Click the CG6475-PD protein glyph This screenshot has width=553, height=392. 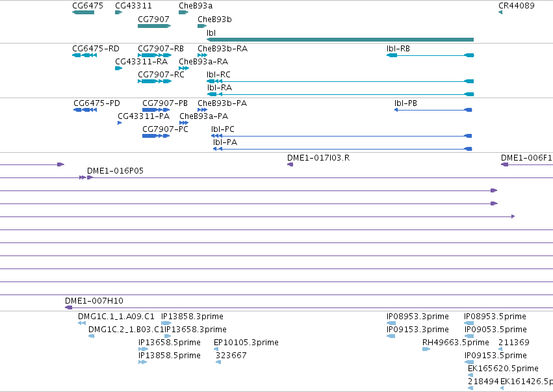[85, 110]
